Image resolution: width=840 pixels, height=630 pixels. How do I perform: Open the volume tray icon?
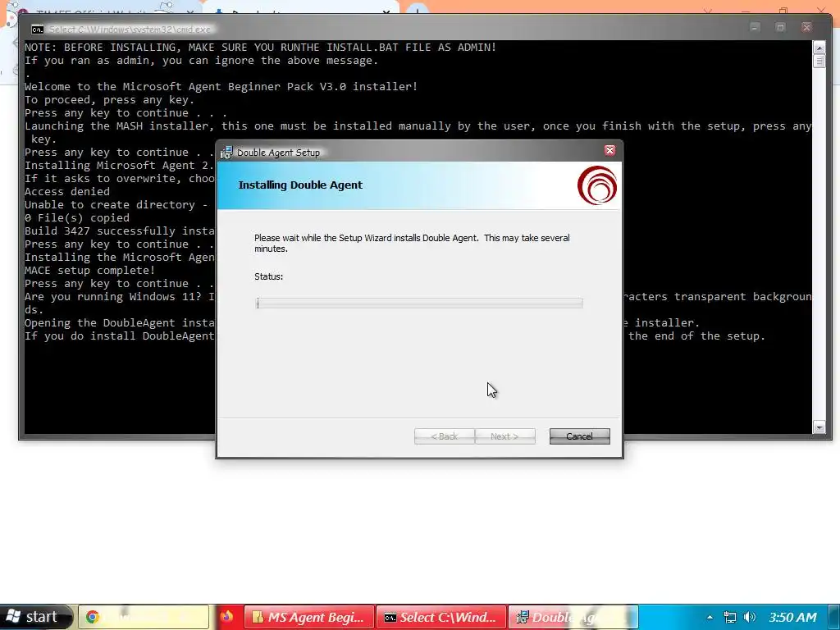tap(750, 617)
